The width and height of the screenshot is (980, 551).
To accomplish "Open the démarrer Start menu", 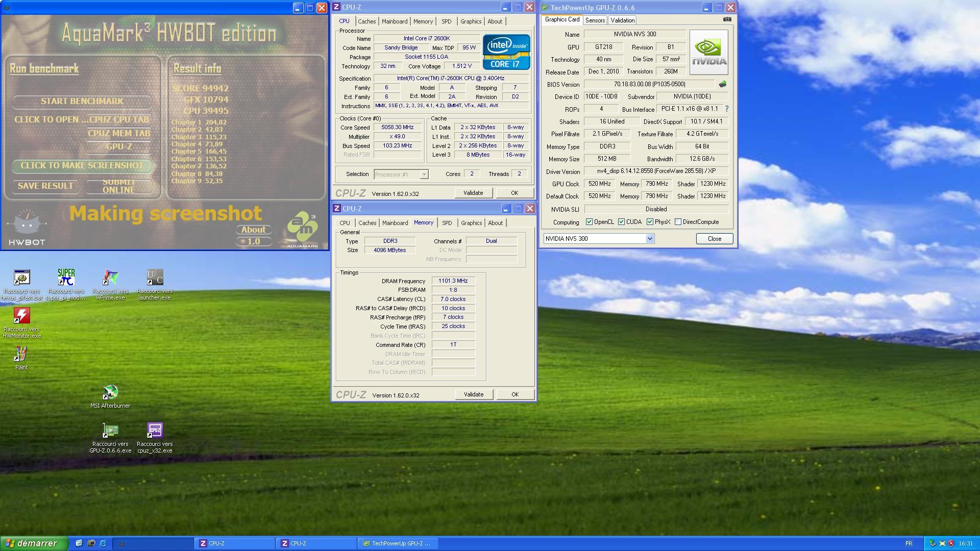I will [34, 543].
